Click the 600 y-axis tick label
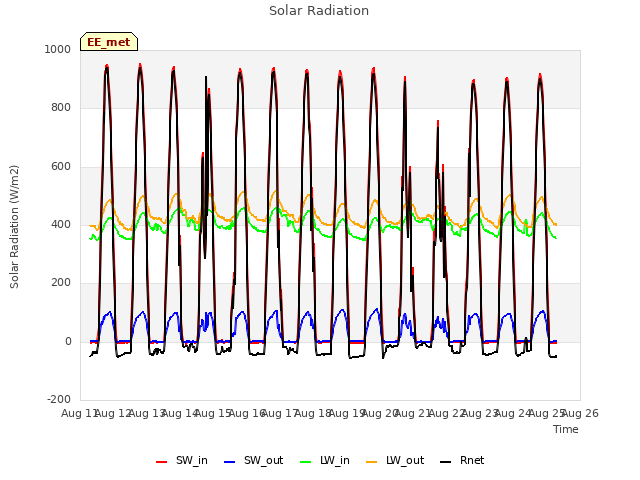This screenshot has width=640, height=480. tap(61, 166)
